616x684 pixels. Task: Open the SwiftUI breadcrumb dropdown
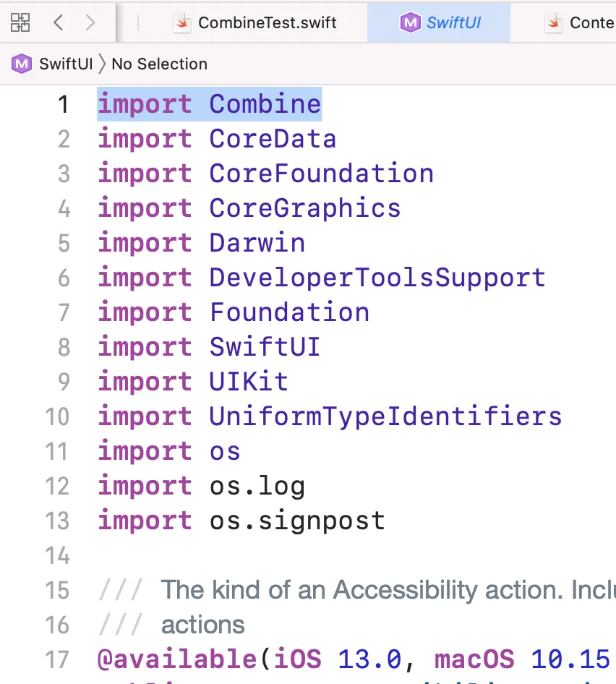(66, 64)
